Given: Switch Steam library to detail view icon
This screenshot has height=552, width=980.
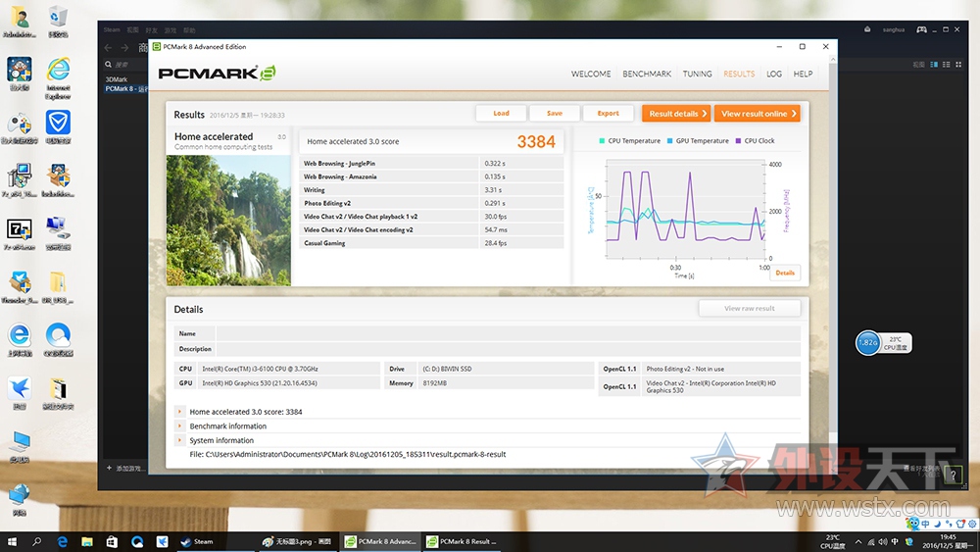Looking at the screenshot, I should click(934, 65).
